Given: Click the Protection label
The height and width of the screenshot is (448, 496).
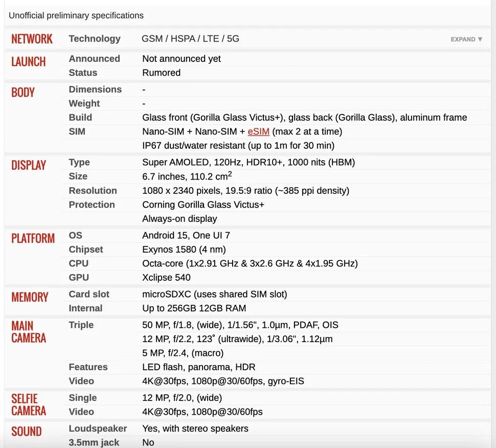Looking at the screenshot, I should pos(92,205).
